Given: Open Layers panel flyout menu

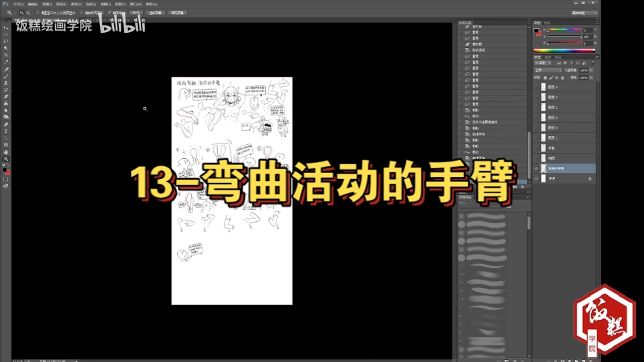Looking at the screenshot, I should [597, 57].
